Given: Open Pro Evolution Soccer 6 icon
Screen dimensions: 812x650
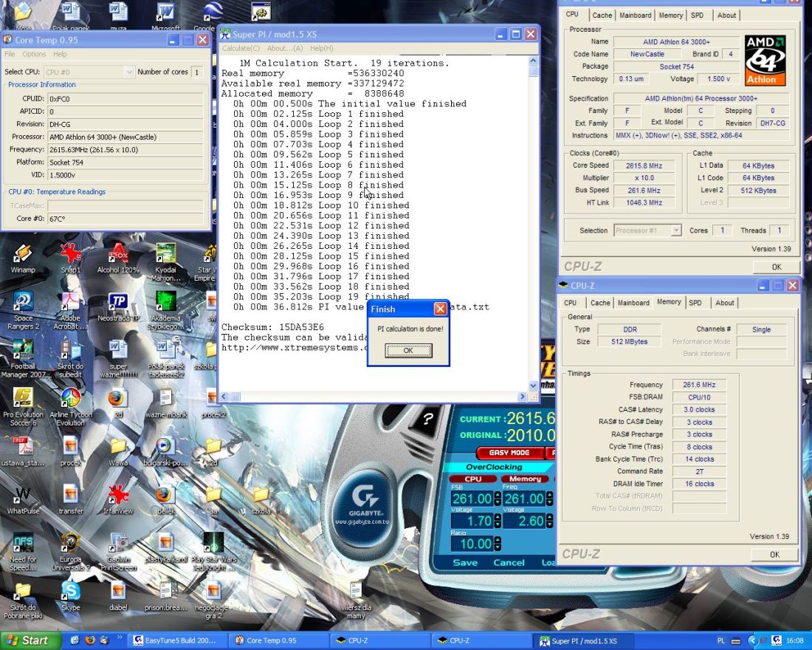Looking at the screenshot, I should pyautogui.click(x=23, y=406).
